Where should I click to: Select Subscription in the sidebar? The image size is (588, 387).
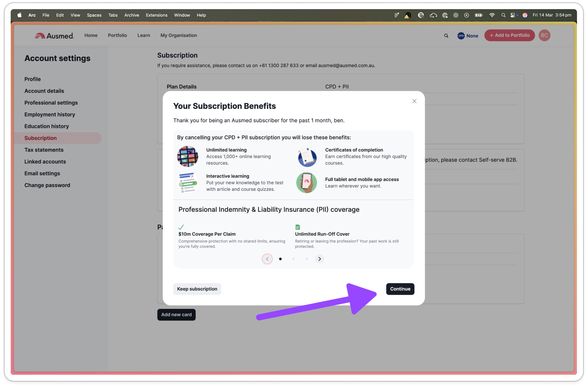pyautogui.click(x=58, y=138)
